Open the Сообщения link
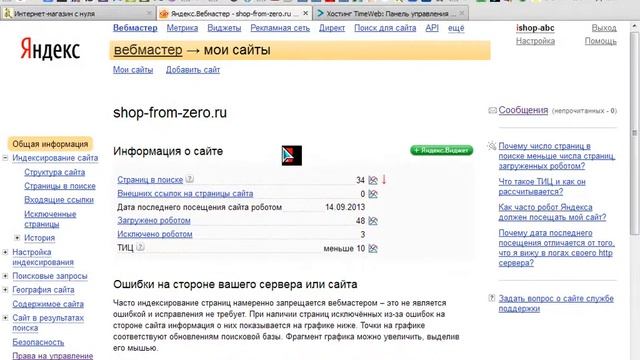Image resolution: width=640 pixels, height=360 pixels. (523, 110)
